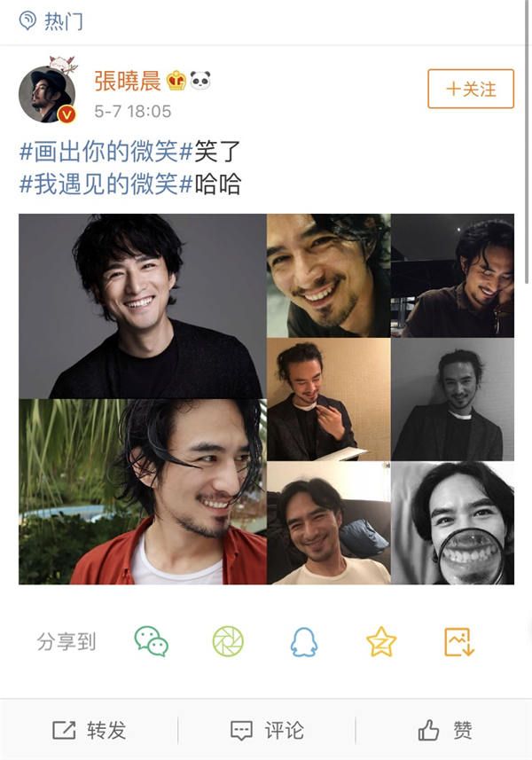The image size is (532, 760).
Task: Tap the user's avatar with hat
Action: (47, 94)
